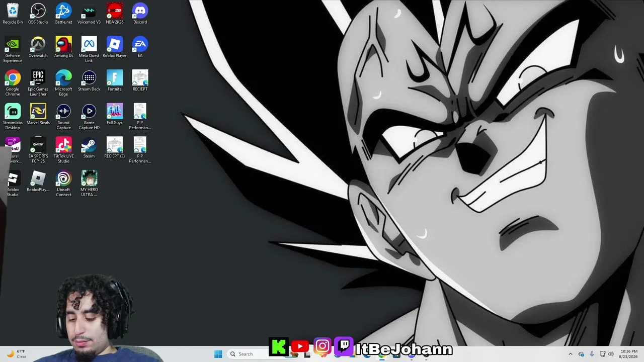Select the GeForce Experience icon
Image resolution: width=644 pixels, height=362 pixels.
click(13, 49)
